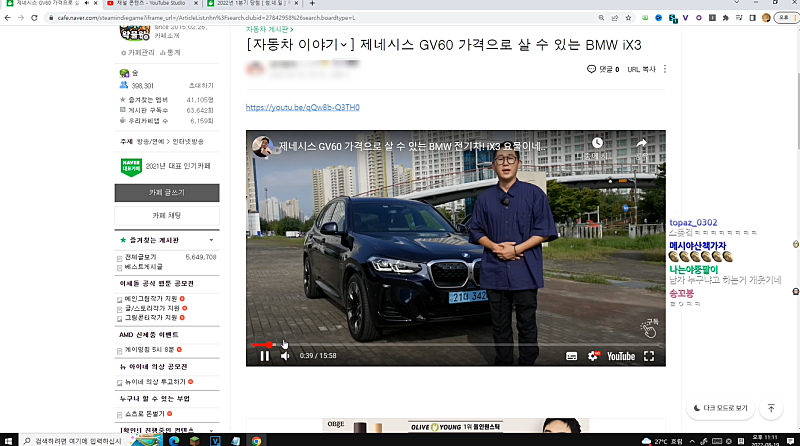Open 베스트게시글 board

(144, 267)
